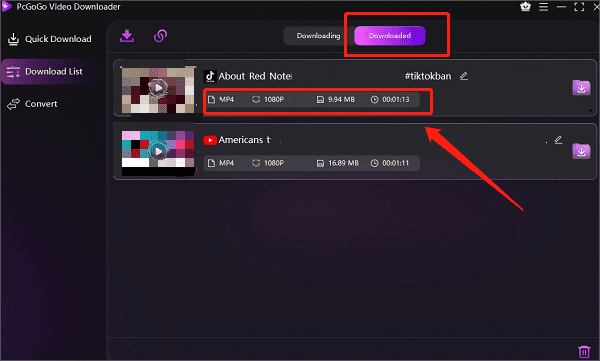Click the 00:01:11 duration value
This screenshot has height=361, width=600.
(396, 163)
